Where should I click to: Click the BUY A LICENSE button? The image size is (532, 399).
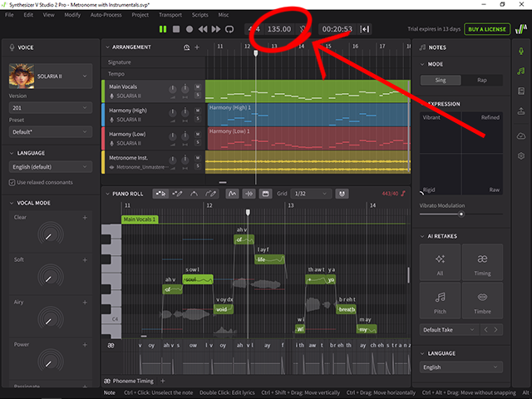[x=487, y=29]
